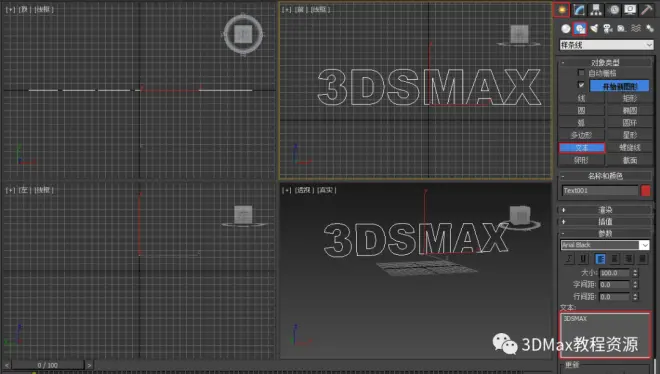Image resolution: width=660 pixels, height=374 pixels.
Task: Open the red object color swatch
Action: click(x=645, y=191)
